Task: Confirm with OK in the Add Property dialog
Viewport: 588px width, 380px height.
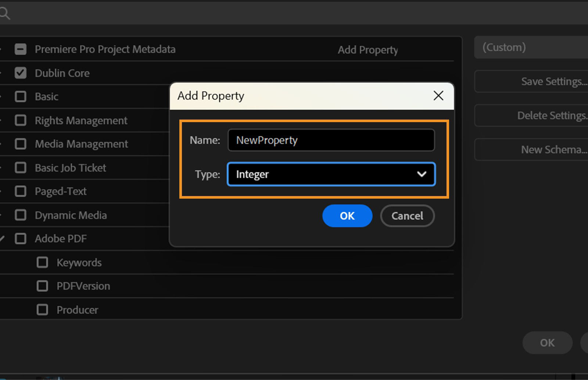Action: pos(347,216)
